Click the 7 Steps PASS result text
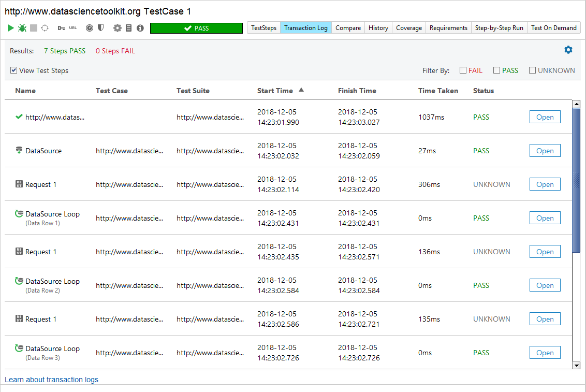Viewport: 586px width, 392px height. click(65, 51)
